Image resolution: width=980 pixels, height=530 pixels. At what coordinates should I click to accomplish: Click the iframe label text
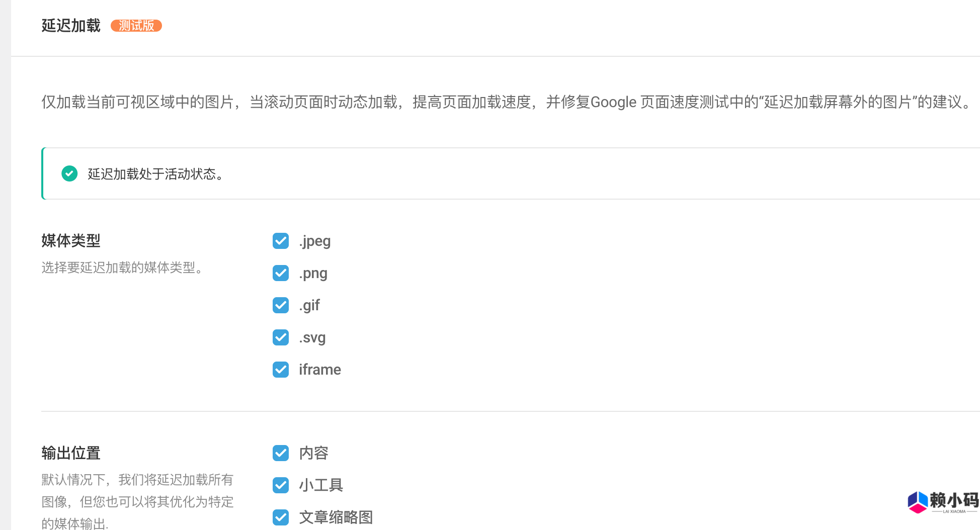point(320,370)
